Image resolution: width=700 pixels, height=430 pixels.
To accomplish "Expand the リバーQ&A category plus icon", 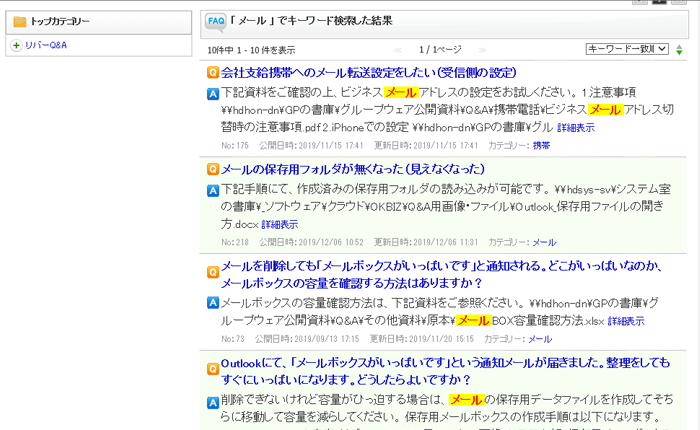I will pyautogui.click(x=15, y=45).
